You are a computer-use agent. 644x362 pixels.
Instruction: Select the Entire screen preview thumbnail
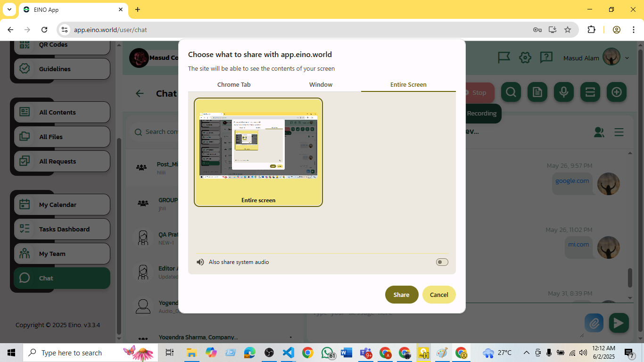point(258,152)
